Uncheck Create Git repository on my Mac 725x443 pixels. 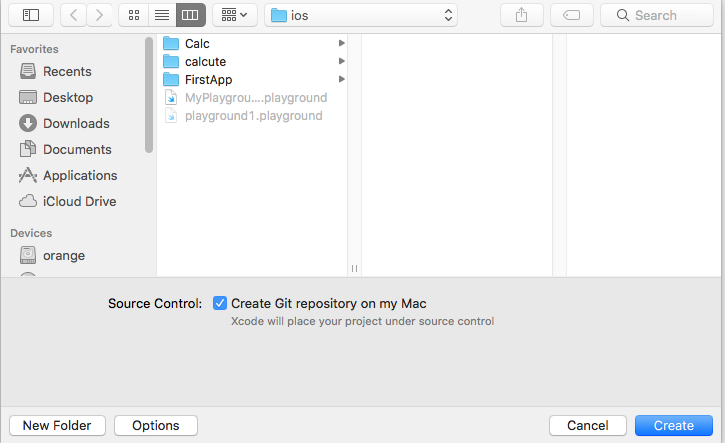[x=220, y=303]
